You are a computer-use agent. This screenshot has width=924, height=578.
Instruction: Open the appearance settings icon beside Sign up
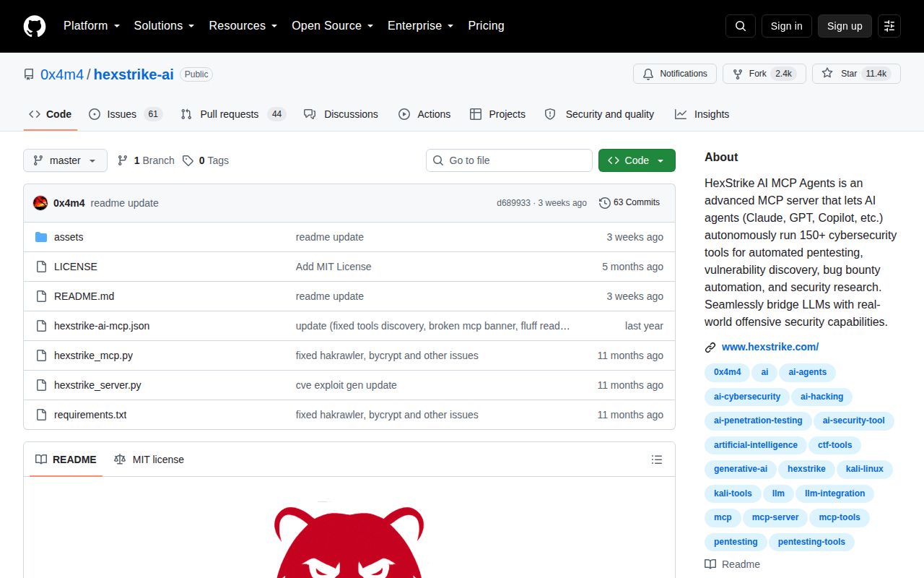[889, 26]
